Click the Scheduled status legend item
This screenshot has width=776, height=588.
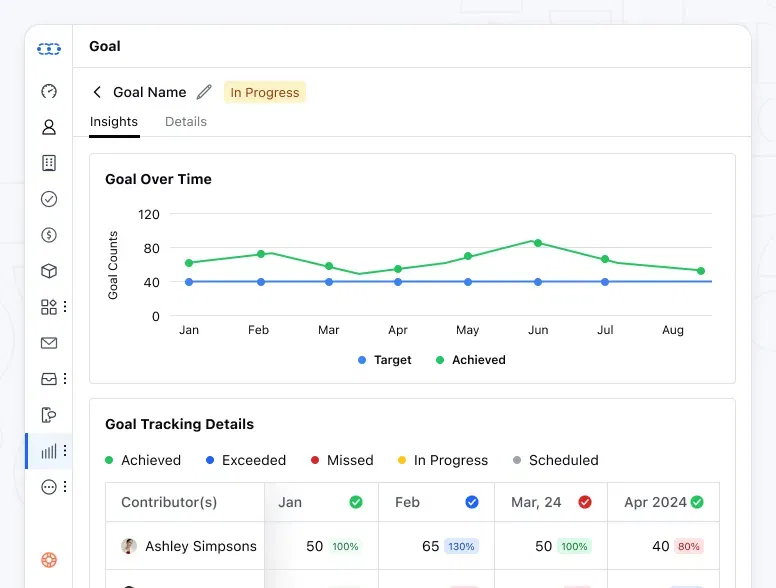556,460
